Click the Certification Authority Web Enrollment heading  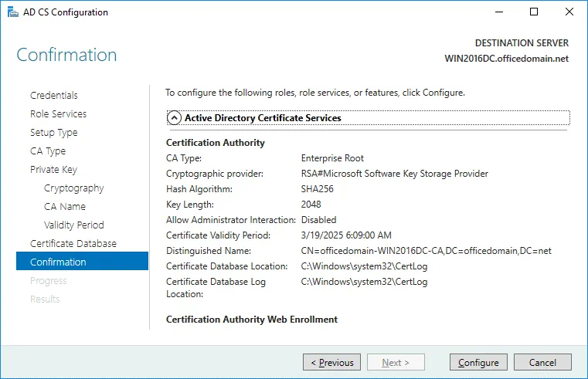[x=252, y=320]
